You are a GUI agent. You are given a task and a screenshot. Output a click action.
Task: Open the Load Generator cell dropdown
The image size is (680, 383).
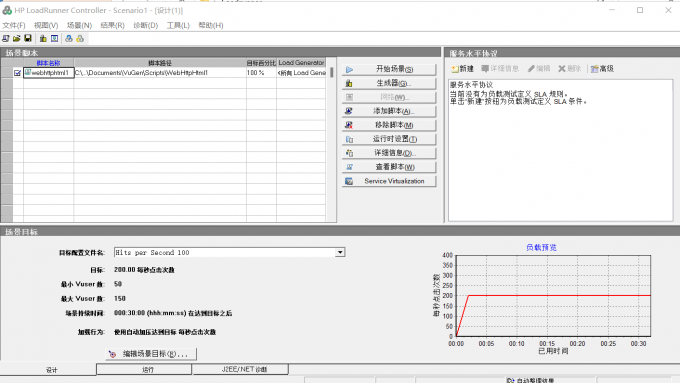point(301,73)
